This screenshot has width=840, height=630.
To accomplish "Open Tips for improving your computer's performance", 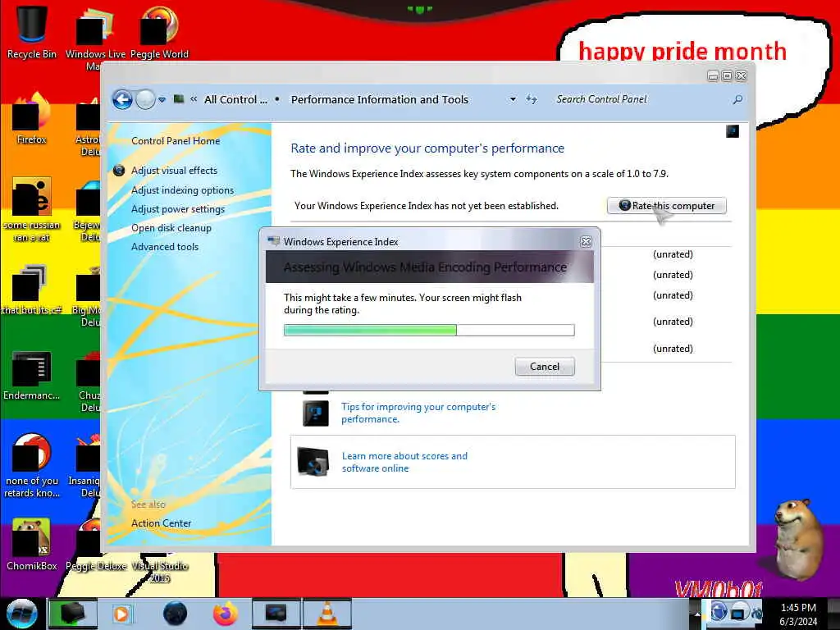I will click(418, 413).
